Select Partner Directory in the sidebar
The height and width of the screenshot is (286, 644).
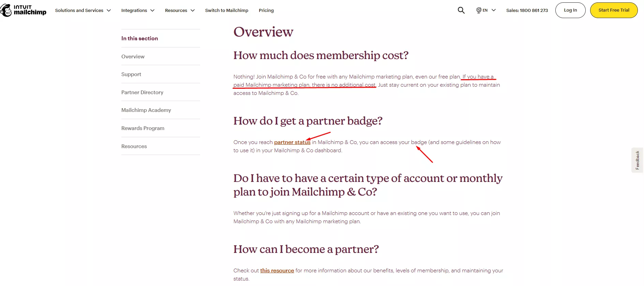coord(142,92)
